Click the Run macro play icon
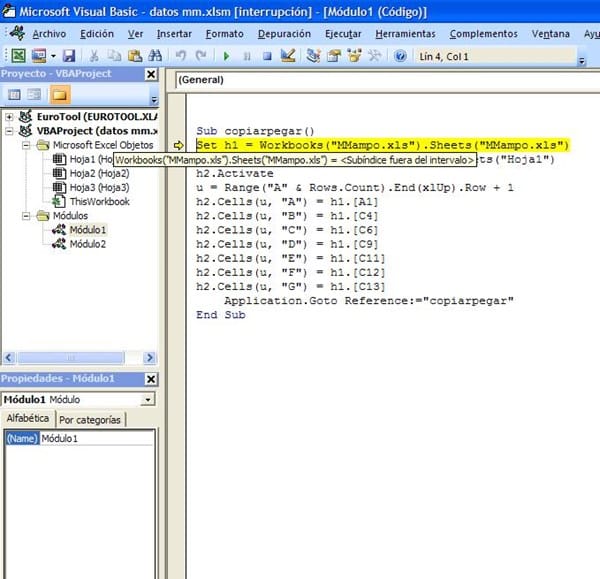The image size is (600, 579). [x=227, y=56]
